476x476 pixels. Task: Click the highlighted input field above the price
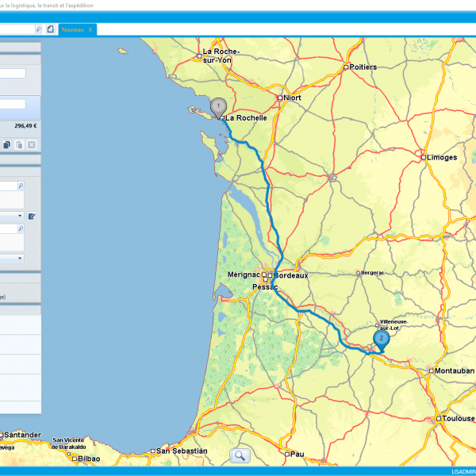(x=12, y=104)
